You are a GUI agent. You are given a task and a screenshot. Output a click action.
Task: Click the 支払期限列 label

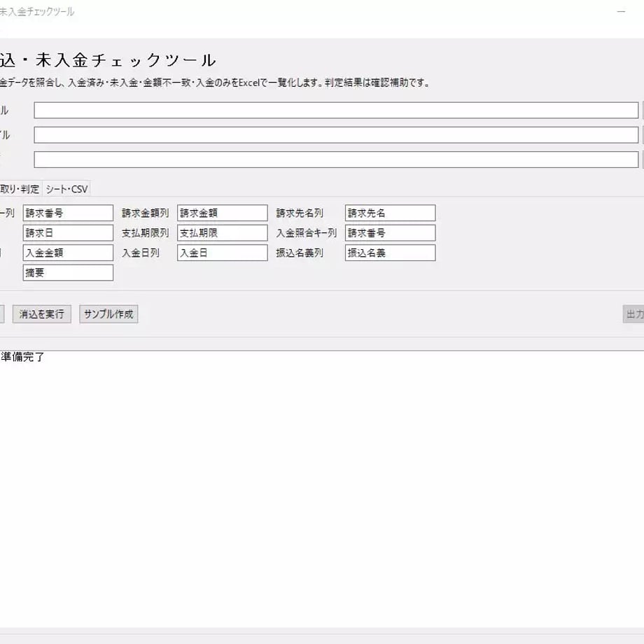point(145,233)
